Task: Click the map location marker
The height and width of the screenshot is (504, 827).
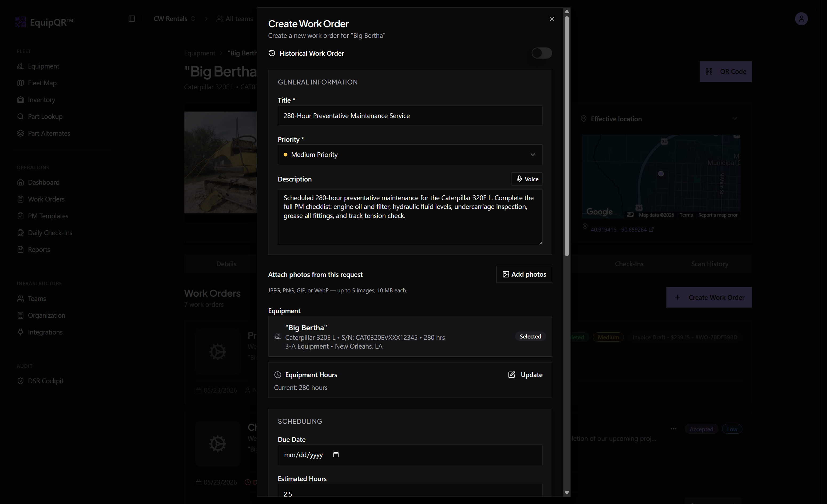Action: tap(661, 174)
